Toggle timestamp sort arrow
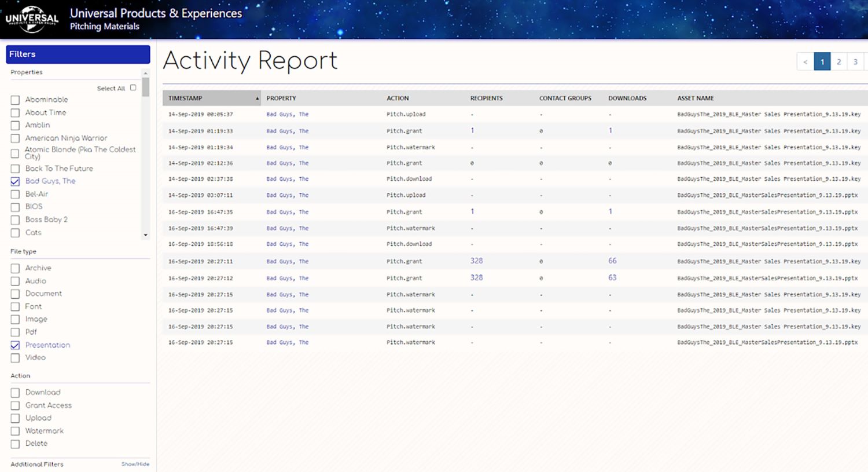This screenshot has width=868, height=472. (x=257, y=98)
